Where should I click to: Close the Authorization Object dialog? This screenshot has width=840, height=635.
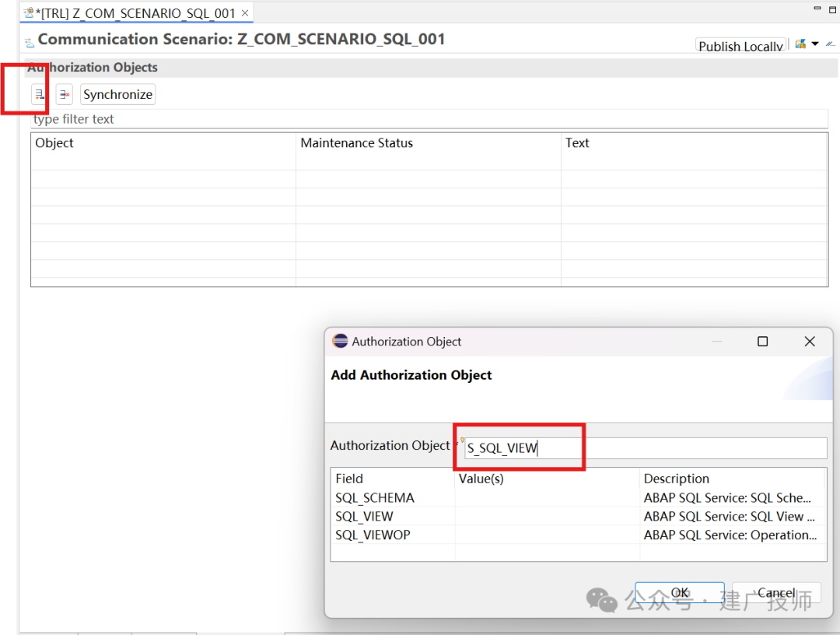coord(810,342)
